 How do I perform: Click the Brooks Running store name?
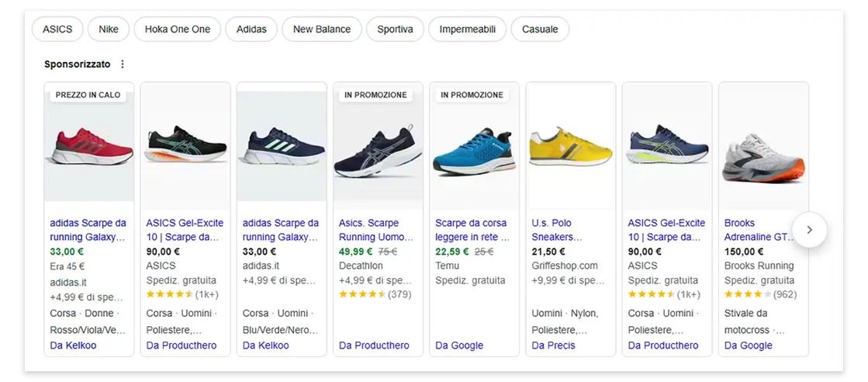pyautogui.click(x=759, y=266)
